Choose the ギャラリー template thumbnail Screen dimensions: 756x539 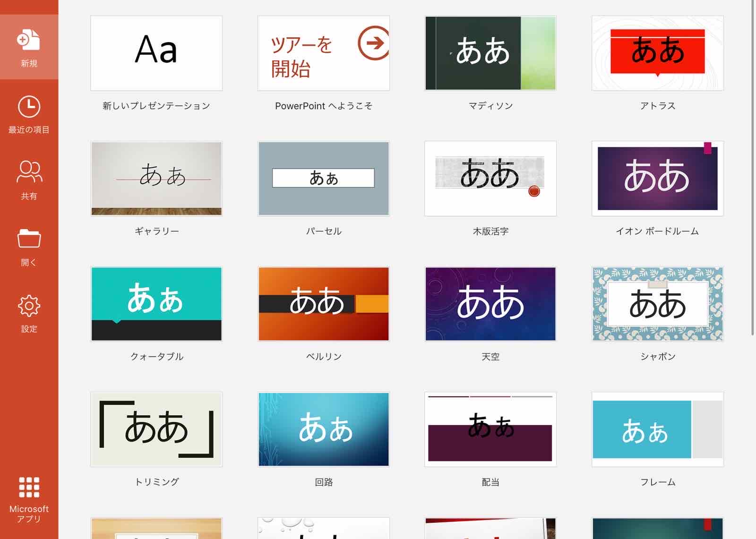pos(156,179)
